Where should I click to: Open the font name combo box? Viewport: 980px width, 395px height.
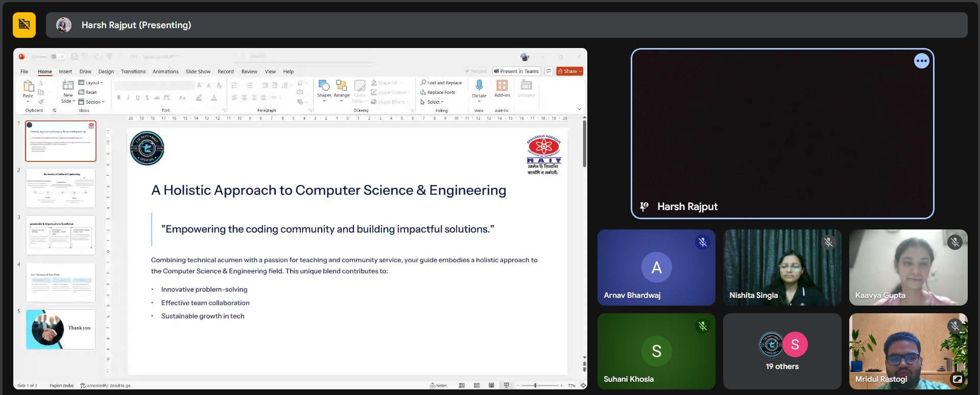155,85
